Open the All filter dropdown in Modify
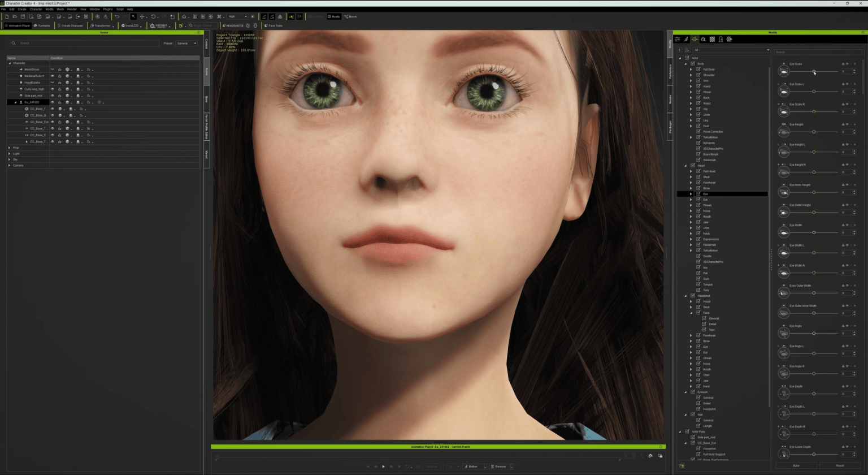Image resolution: width=868 pixels, height=475 pixels. pyautogui.click(x=731, y=50)
